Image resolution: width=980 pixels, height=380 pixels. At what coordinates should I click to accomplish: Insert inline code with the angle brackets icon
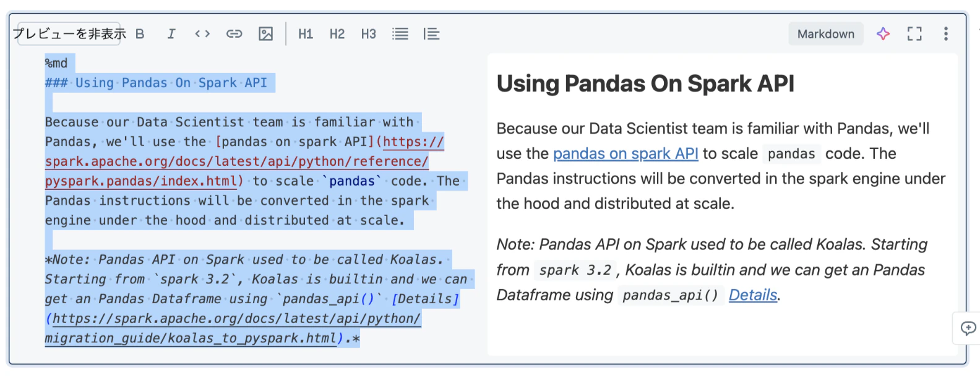pos(202,34)
